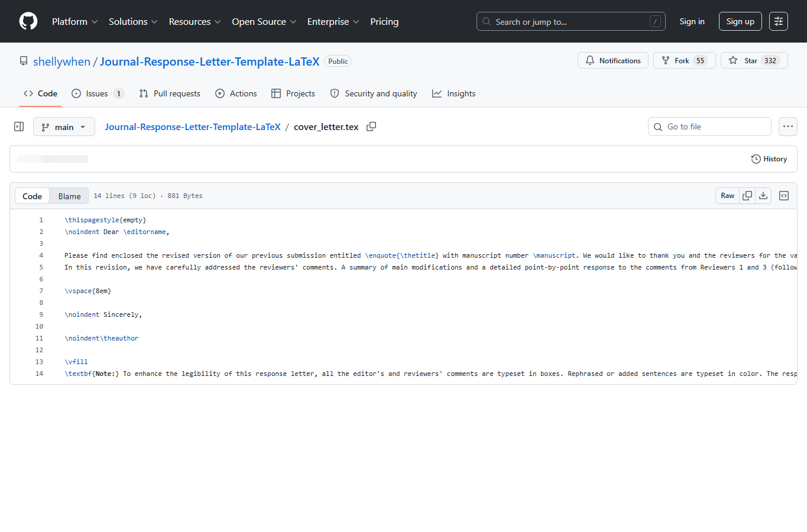Expand the Enterprise menu

point(333,21)
